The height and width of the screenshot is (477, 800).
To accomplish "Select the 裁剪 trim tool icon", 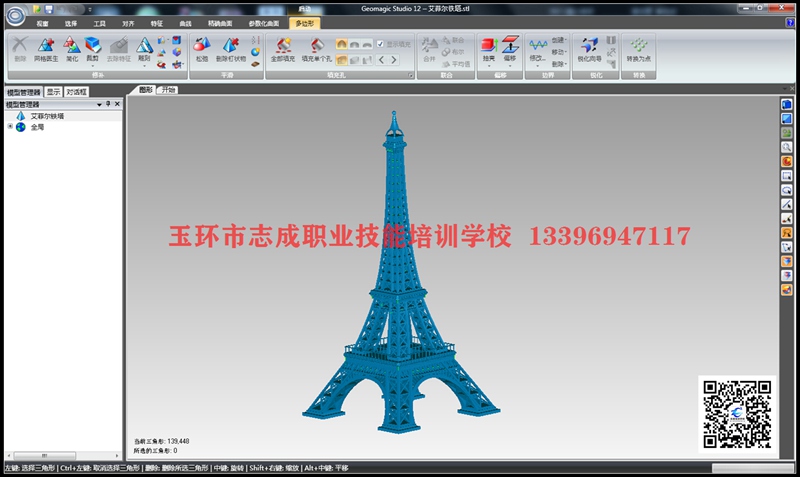I will coord(92,45).
